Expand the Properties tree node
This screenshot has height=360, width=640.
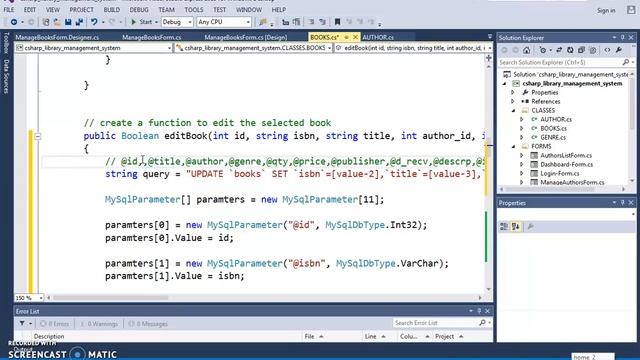[513, 93]
